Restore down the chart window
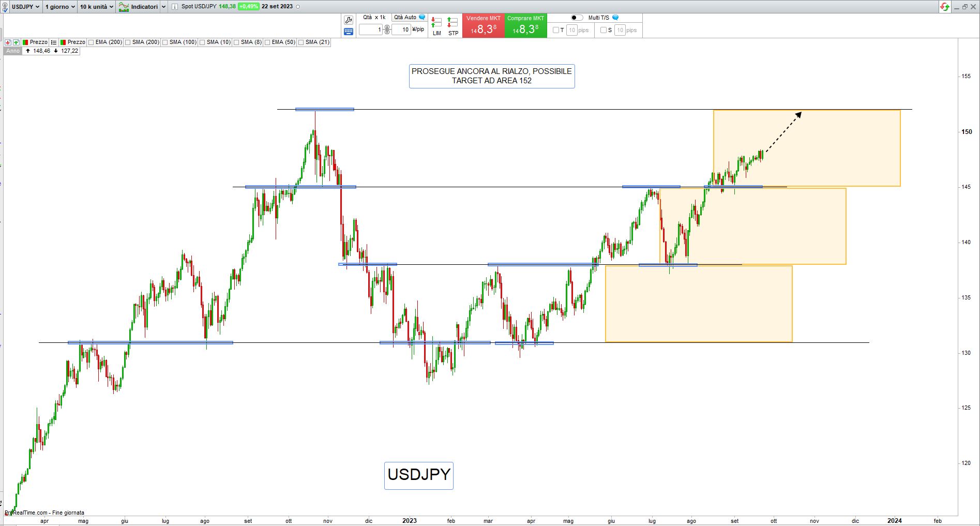The image size is (980, 526). tap(964, 7)
